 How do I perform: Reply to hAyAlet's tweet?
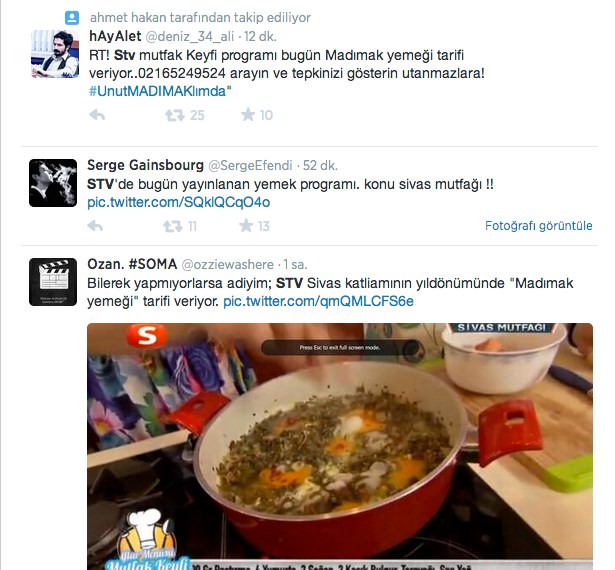coord(97,115)
